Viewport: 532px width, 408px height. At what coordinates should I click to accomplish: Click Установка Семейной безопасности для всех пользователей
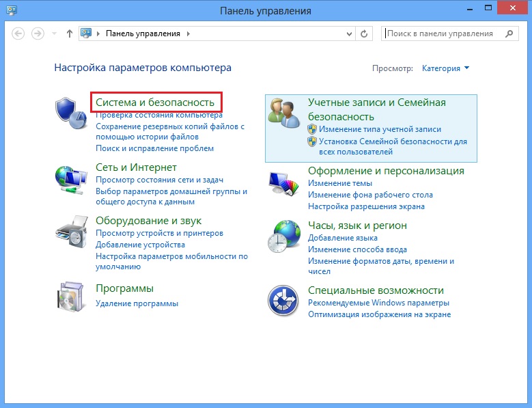coord(393,147)
